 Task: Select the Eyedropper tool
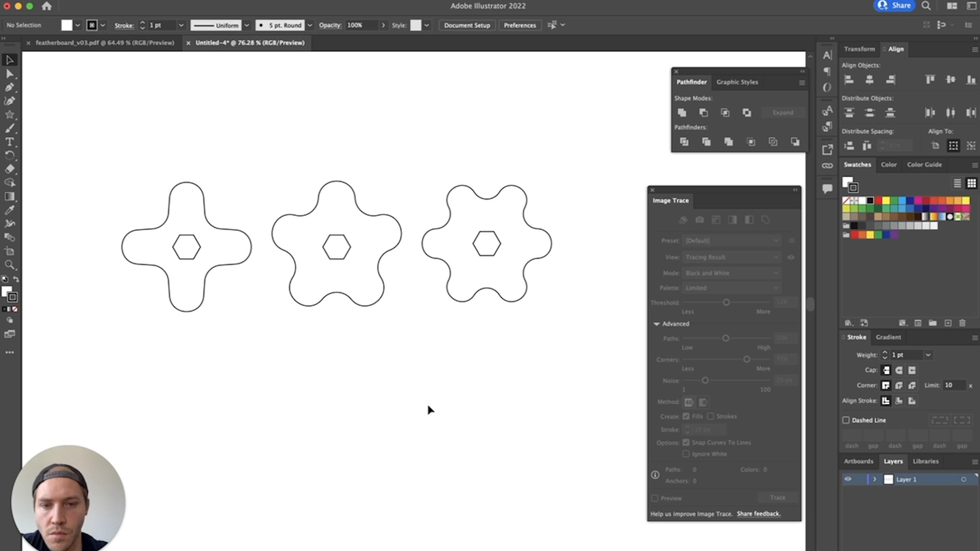coord(9,210)
